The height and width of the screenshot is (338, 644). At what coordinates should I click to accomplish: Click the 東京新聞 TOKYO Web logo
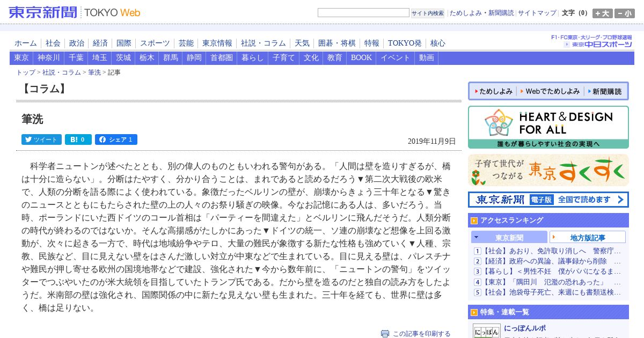pos(75,12)
